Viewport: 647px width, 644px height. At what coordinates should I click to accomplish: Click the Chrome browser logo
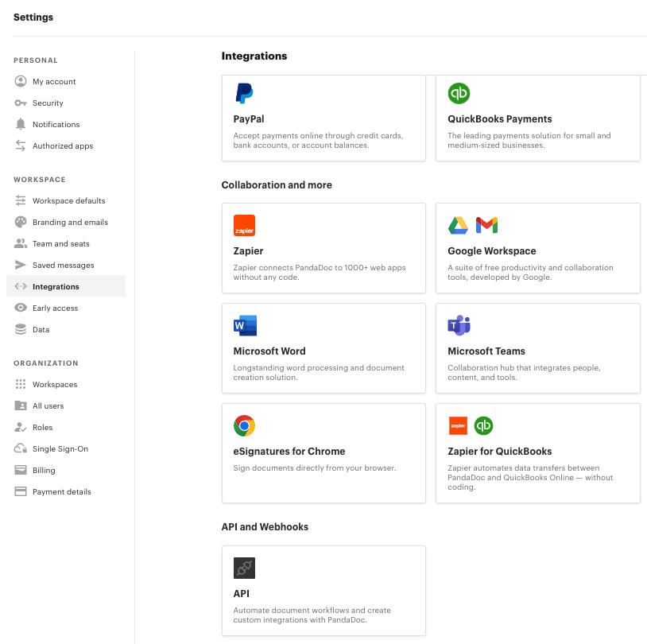244,425
